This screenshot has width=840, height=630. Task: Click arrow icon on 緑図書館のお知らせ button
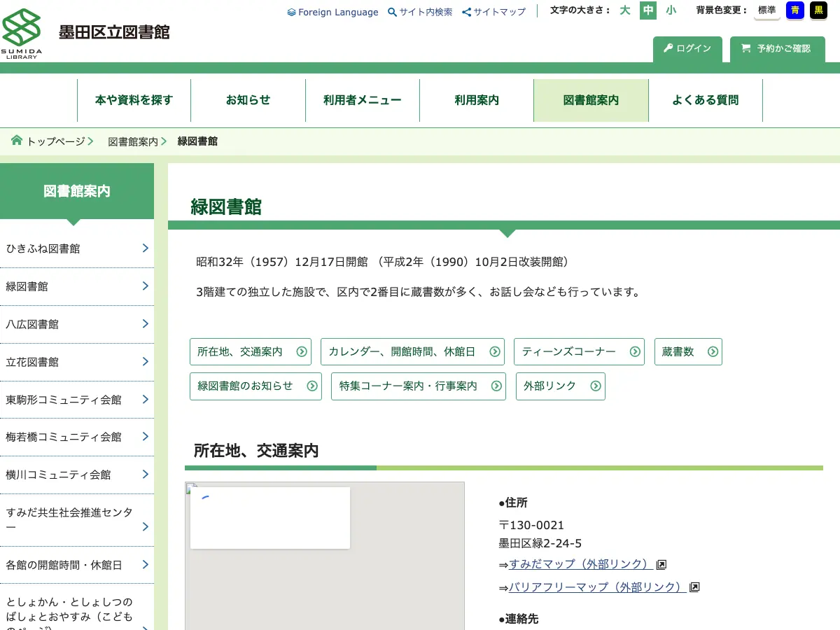click(x=312, y=386)
